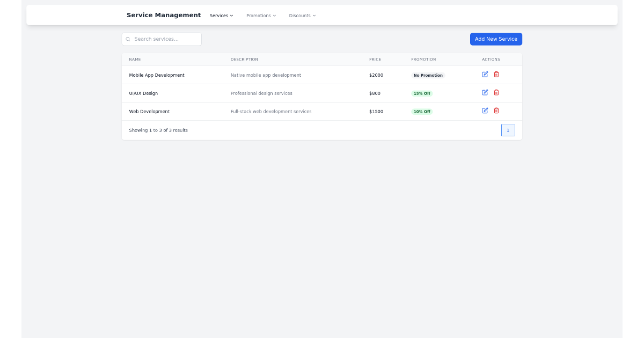
Task: Open the Discounts dropdown
Action: click(302, 16)
